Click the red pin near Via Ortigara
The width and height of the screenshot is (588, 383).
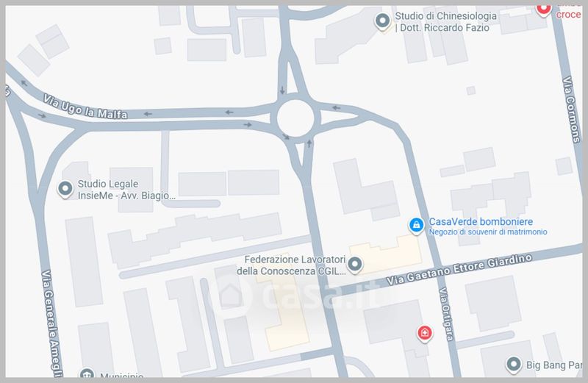point(425,333)
